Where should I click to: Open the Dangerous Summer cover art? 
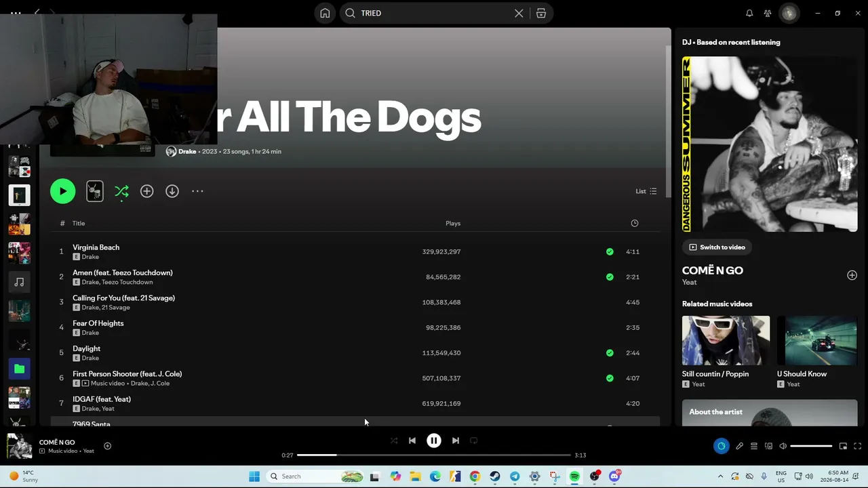coord(770,144)
